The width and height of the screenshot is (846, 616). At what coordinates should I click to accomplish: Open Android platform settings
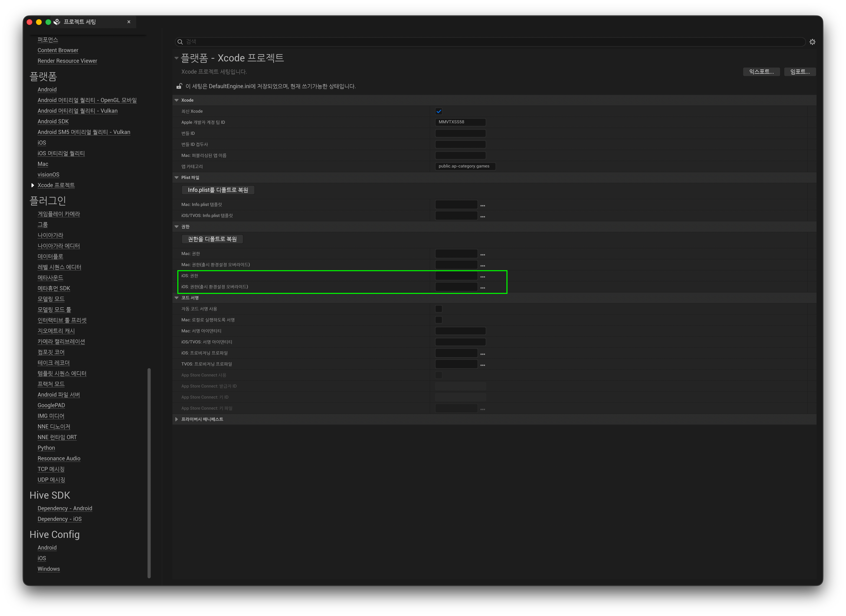(x=47, y=90)
